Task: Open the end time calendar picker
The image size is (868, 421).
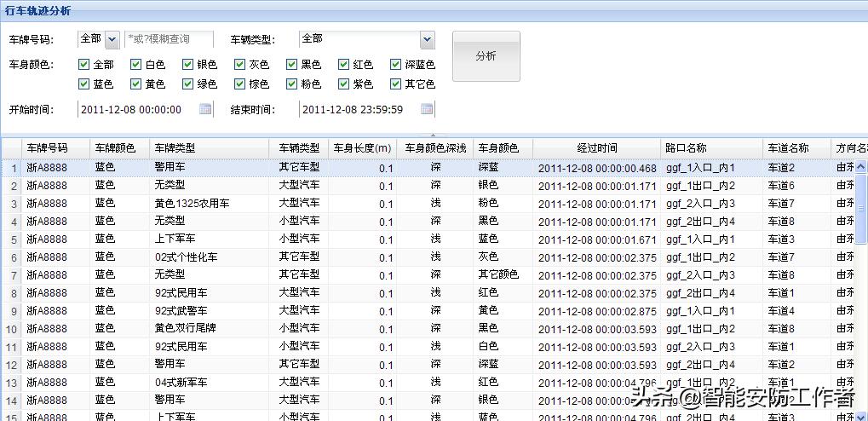Action: (427, 109)
